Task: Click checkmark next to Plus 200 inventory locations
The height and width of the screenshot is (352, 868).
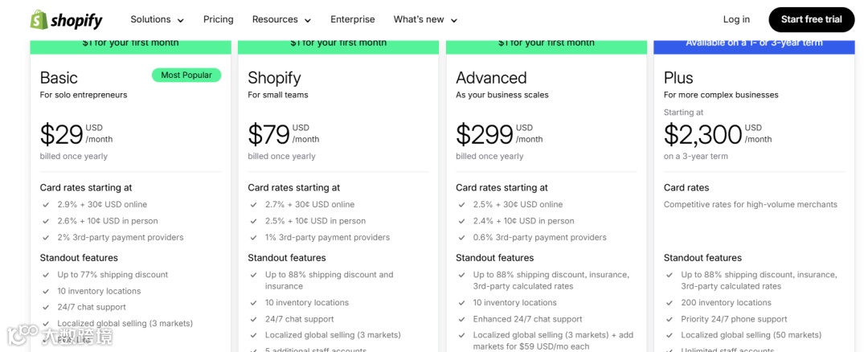Action: pyautogui.click(x=669, y=303)
